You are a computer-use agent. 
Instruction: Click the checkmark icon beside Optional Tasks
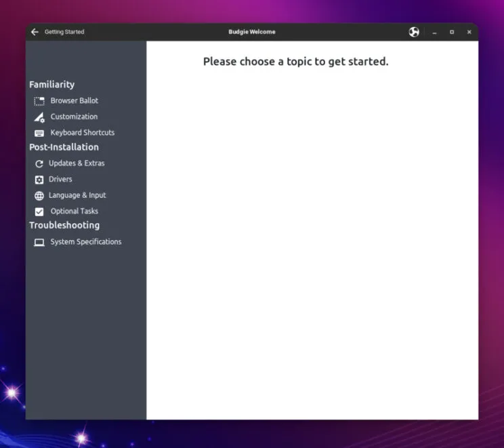click(39, 211)
